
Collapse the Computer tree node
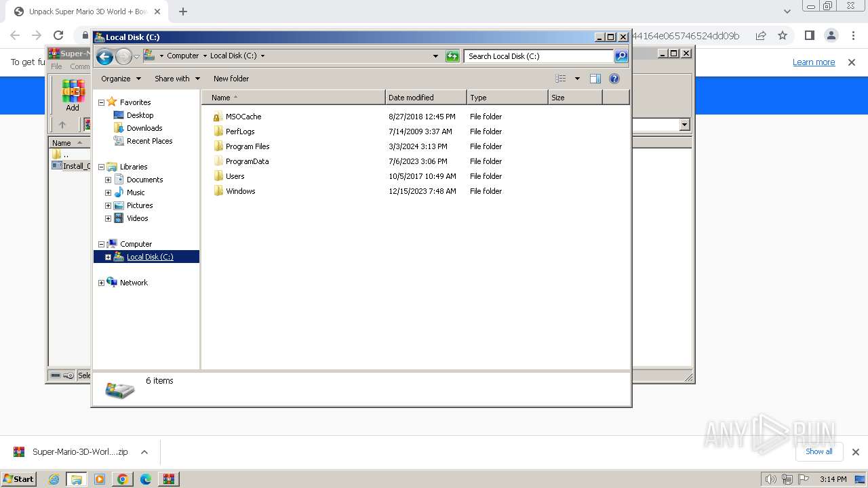tap(101, 244)
